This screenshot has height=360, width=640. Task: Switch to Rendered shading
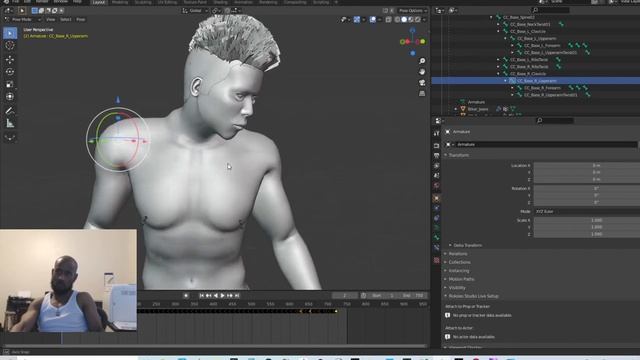418,19
